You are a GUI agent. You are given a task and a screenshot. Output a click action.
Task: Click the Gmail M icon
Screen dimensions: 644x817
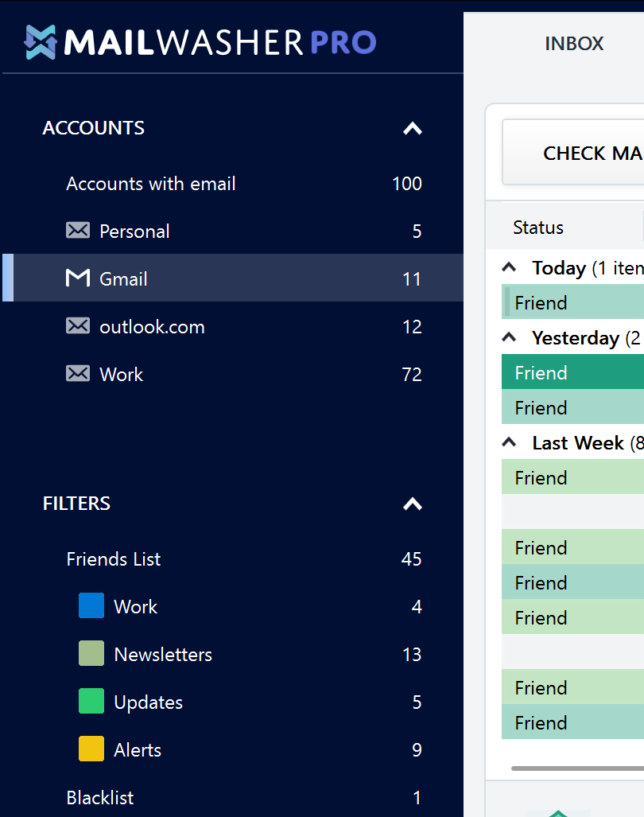(78, 278)
